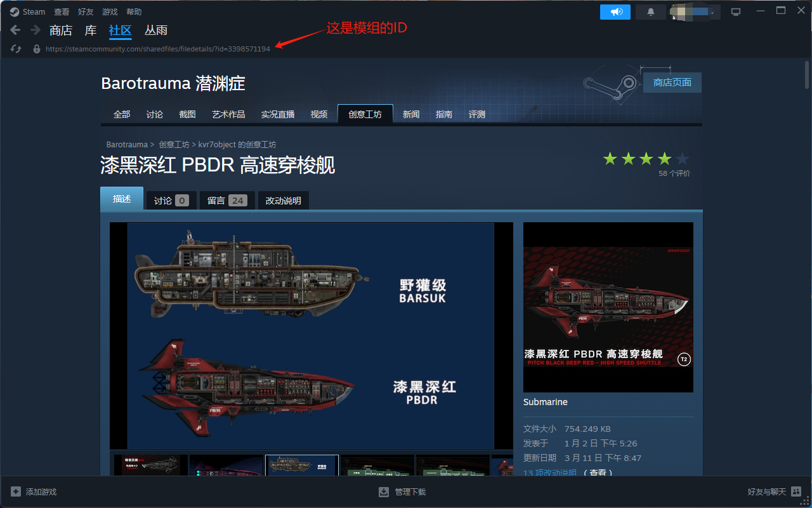The image size is (812, 508).
Task: Click the Barotrauma 潜渊症 title
Action: (x=173, y=83)
